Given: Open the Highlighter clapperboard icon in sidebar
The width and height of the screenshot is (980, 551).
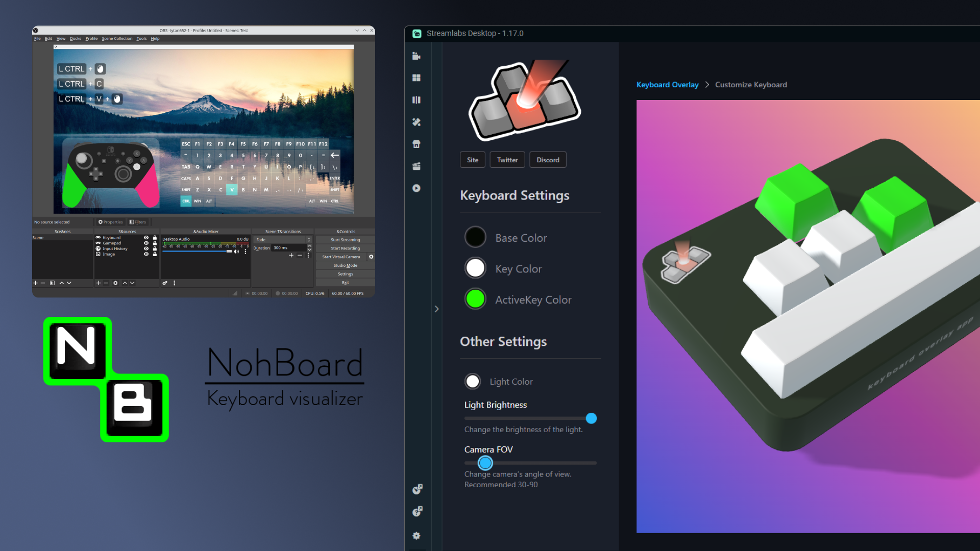Looking at the screenshot, I should pyautogui.click(x=416, y=166).
